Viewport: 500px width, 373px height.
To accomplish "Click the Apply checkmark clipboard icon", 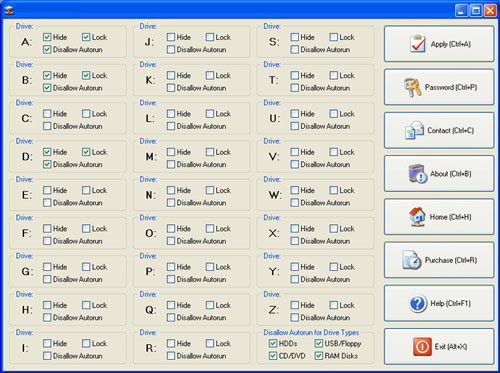I will 418,44.
